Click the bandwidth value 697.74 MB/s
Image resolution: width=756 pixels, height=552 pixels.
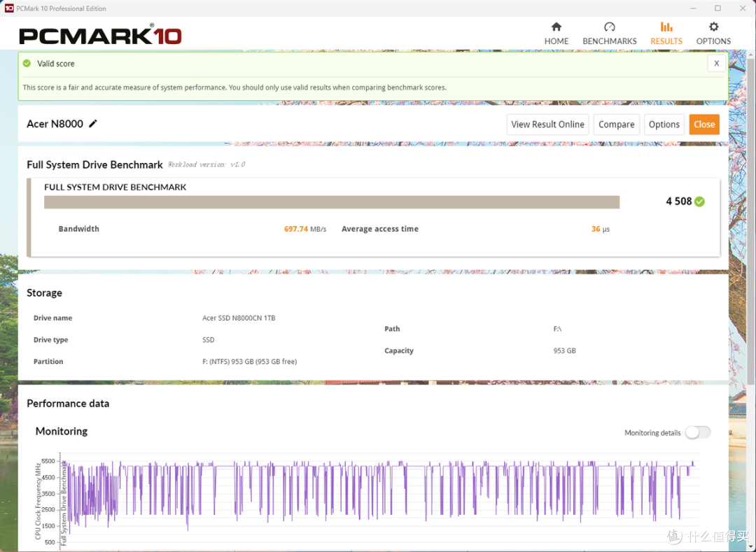pyautogui.click(x=305, y=229)
